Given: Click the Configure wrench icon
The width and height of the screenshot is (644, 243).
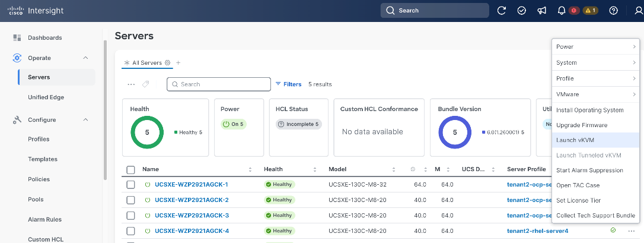Looking at the screenshot, I should (x=17, y=120).
